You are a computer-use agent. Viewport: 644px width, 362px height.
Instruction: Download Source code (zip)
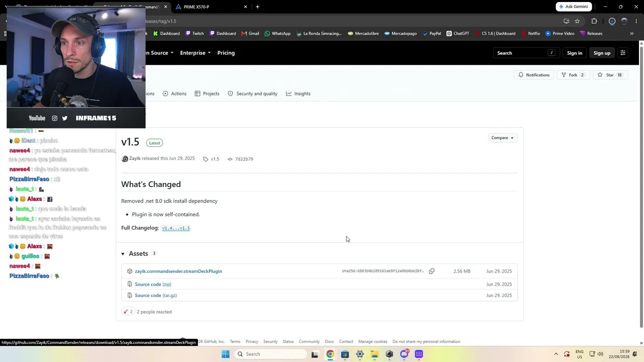coord(153,284)
